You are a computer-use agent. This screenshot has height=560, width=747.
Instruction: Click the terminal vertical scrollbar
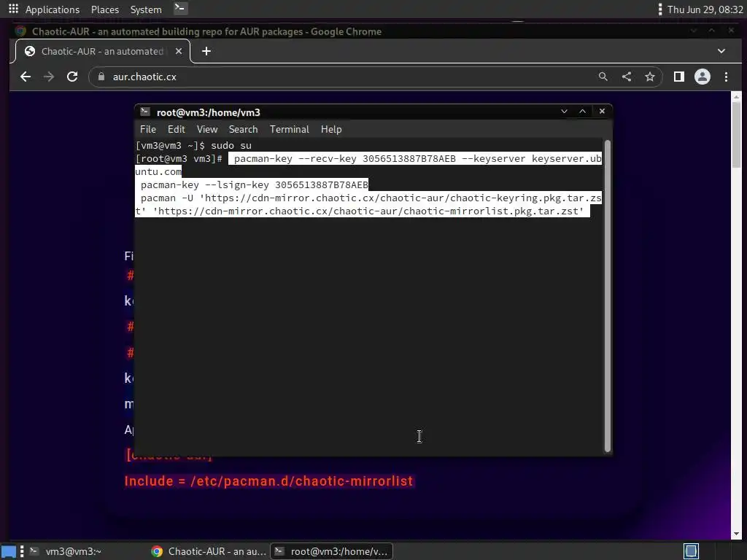tap(608, 296)
